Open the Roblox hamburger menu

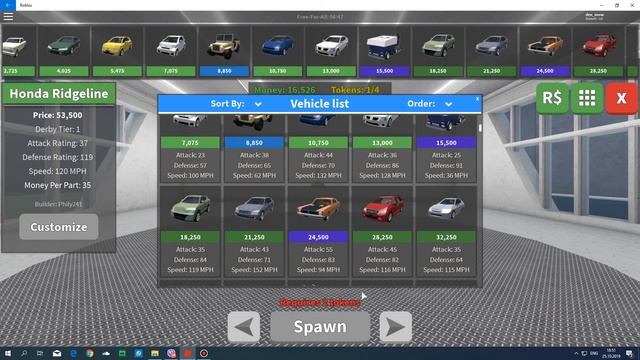8,17
